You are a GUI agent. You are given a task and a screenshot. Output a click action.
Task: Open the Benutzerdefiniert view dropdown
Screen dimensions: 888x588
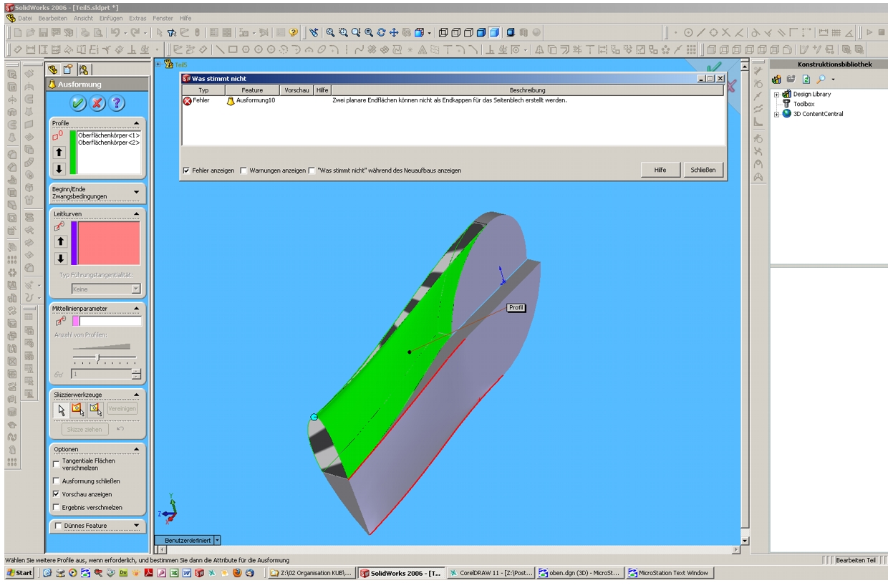218,541
